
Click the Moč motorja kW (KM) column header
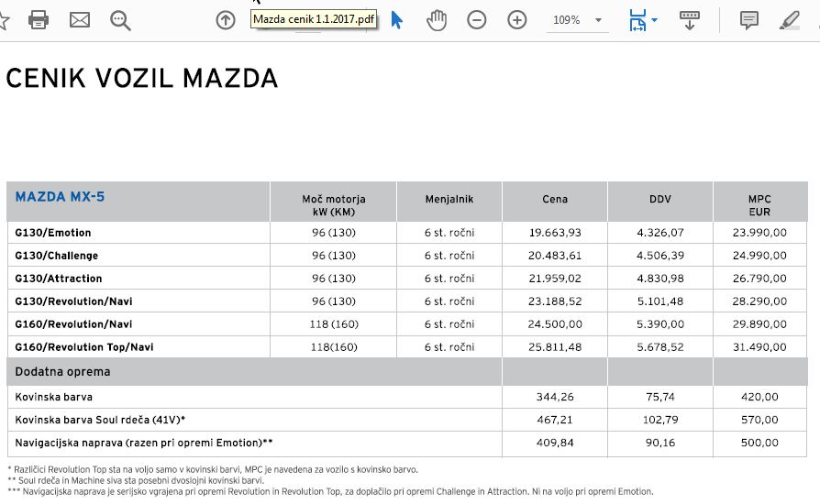tap(334, 205)
